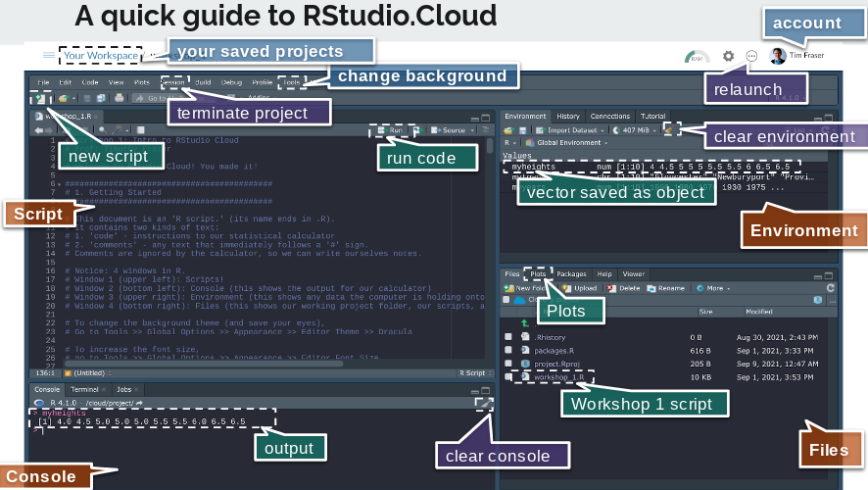Click the Open File folder icon

coord(63,98)
